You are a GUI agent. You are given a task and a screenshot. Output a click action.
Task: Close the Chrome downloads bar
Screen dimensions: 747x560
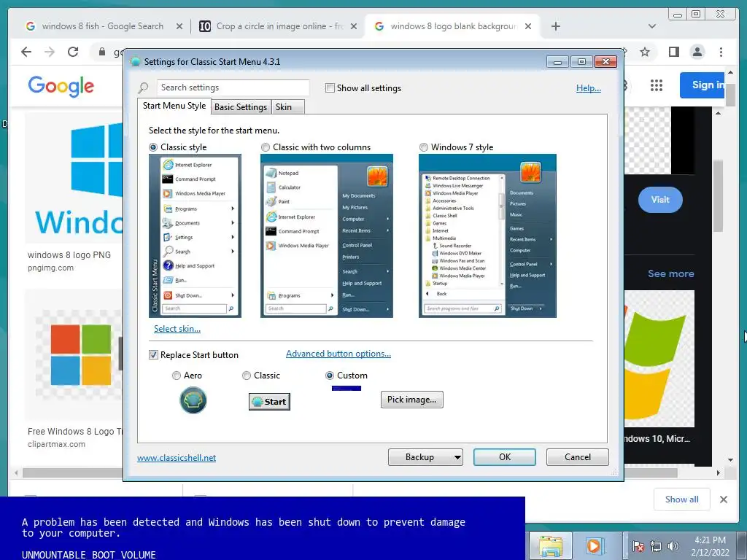pos(724,499)
